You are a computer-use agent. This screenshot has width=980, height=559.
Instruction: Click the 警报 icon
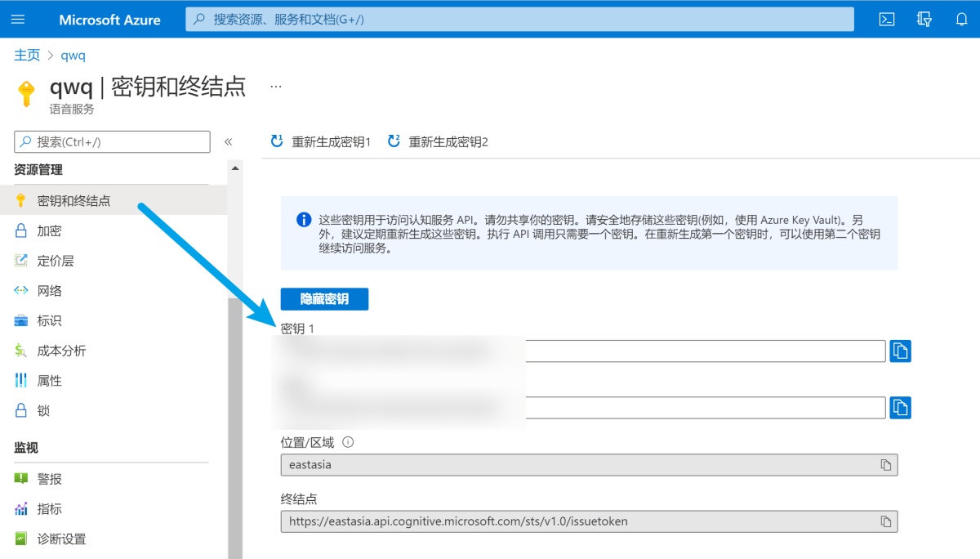(21, 479)
